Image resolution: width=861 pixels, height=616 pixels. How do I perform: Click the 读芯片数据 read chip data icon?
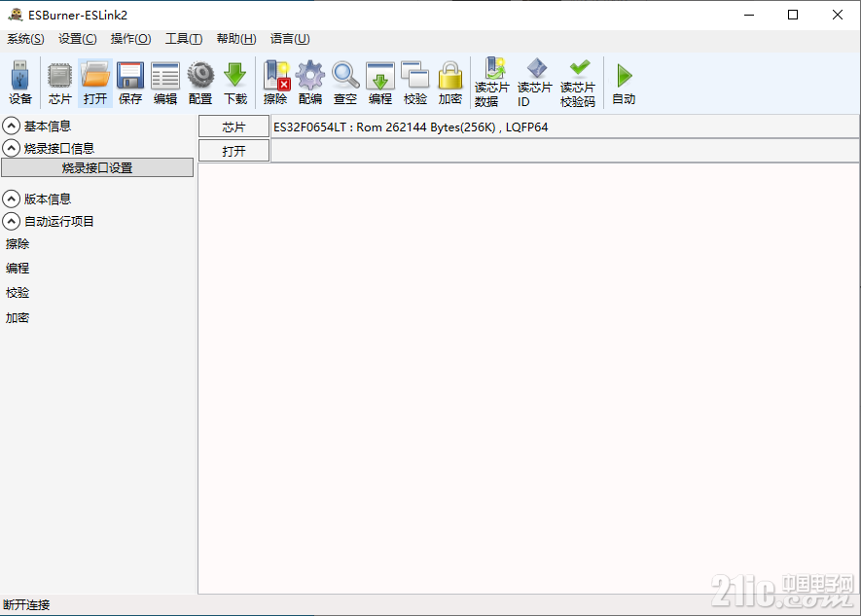point(492,83)
